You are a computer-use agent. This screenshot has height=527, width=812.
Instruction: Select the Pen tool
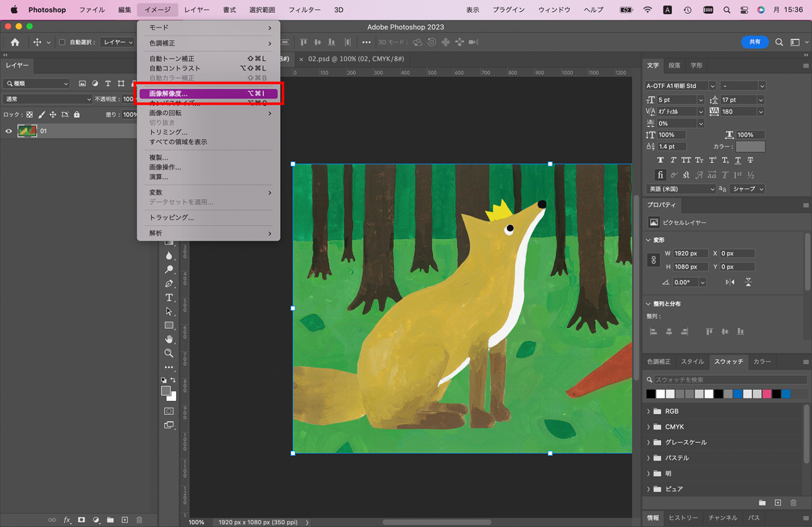[169, 284]
